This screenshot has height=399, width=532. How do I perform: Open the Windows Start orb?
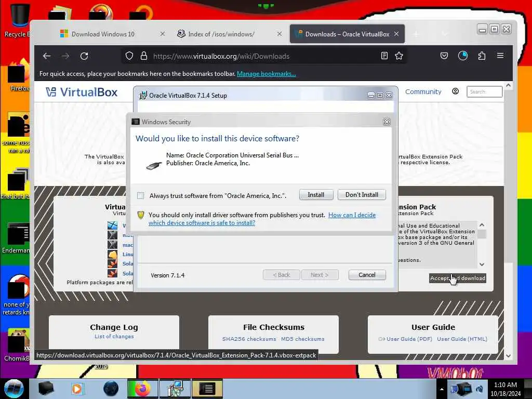pos(14,389)
